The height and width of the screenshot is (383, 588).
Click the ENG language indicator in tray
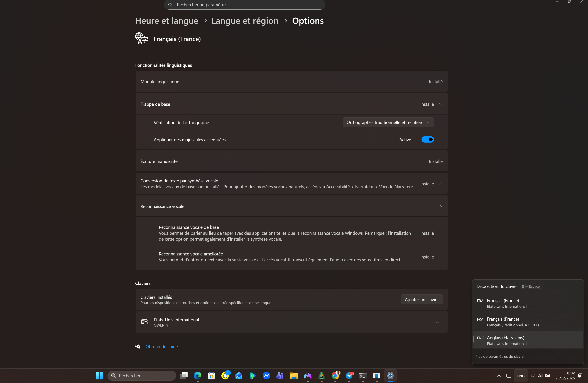coord(521,376)
